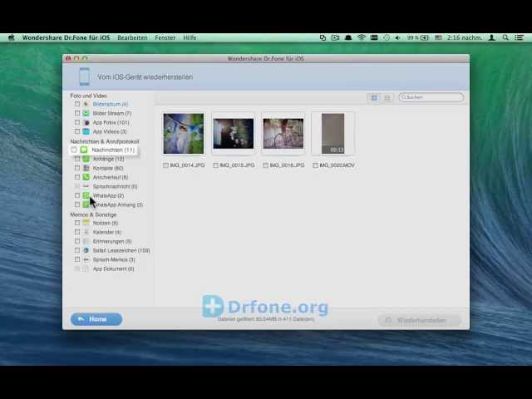Tick the IMG_0014.JPG checkbox
Screen dimensions: 532x399
click(165, 165)
